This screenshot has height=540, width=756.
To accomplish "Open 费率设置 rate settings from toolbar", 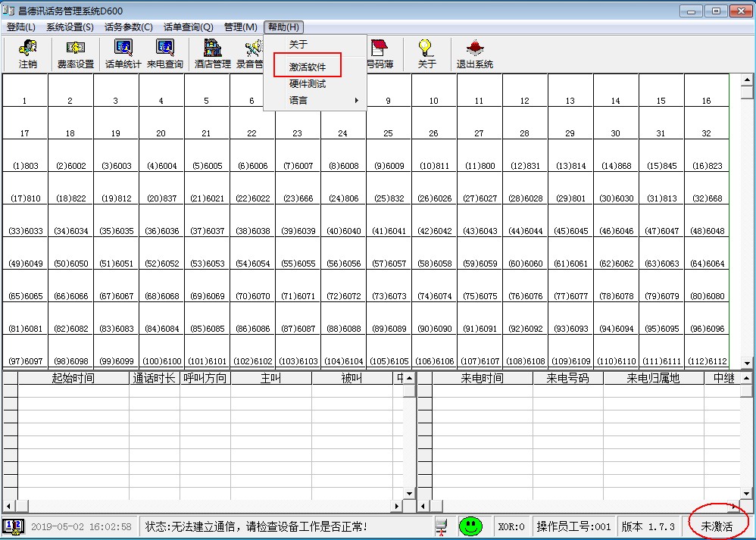I will click(x=75, y=54).
